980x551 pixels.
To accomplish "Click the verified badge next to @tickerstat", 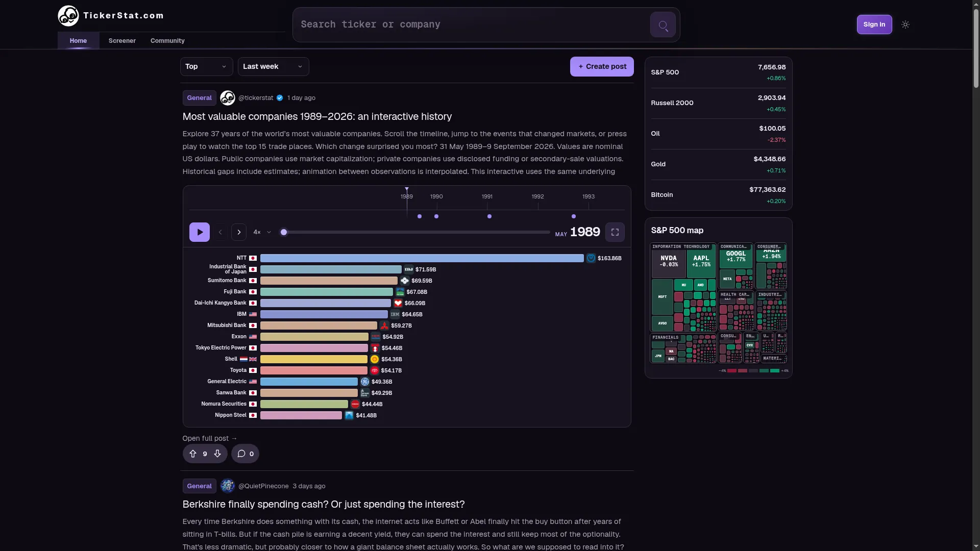I will pyautogui.click(x=280, y=98).
